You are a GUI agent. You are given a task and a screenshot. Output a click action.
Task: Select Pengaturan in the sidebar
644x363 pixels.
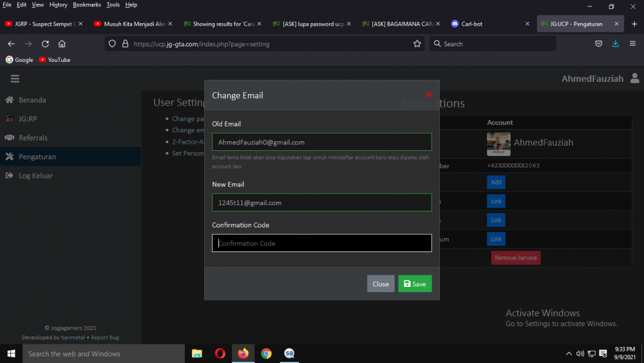pos(70,157)
